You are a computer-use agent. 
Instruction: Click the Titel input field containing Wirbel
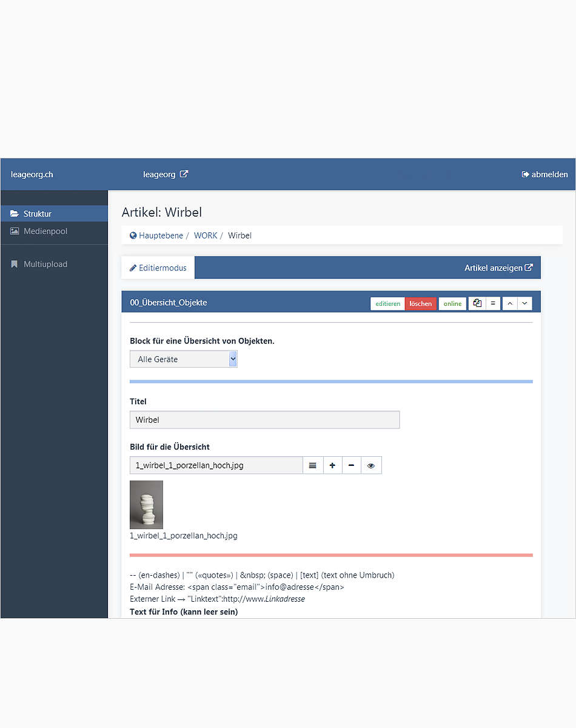(x=264, y=420)
